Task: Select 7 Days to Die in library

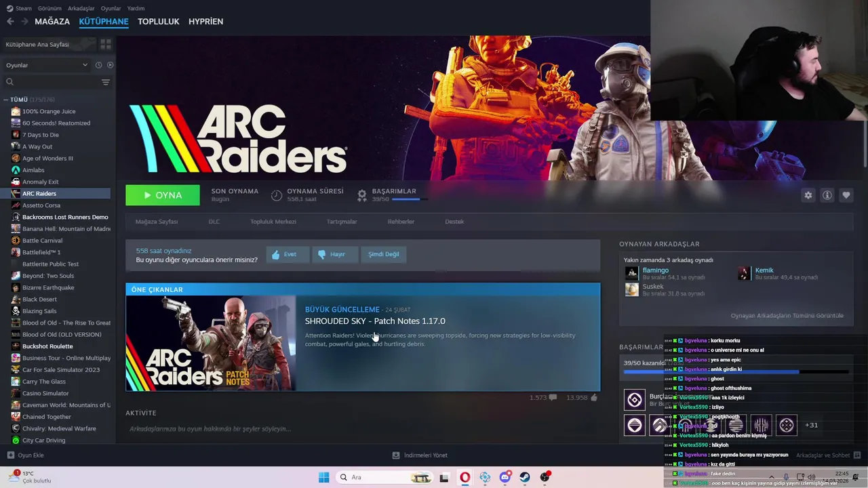Action: click(x=41, y=135)
